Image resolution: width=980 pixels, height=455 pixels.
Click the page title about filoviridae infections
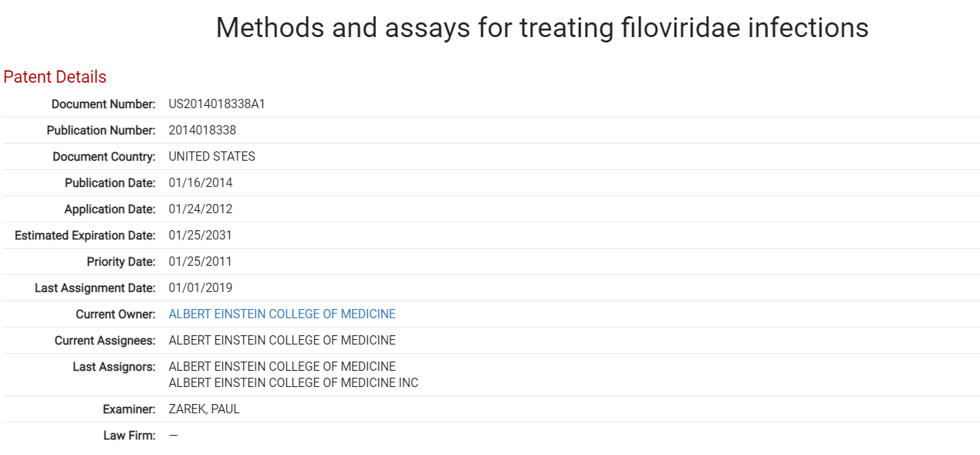click(542, 28)
